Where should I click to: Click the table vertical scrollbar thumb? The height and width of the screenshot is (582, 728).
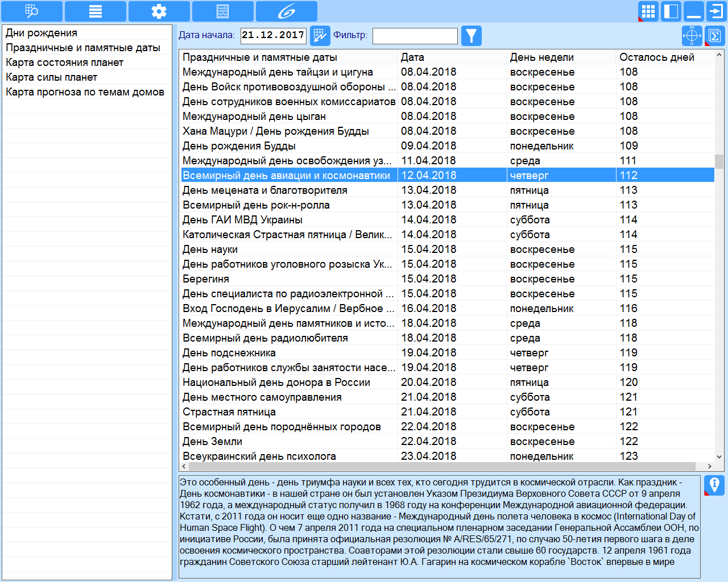click(x=719, y=161)
